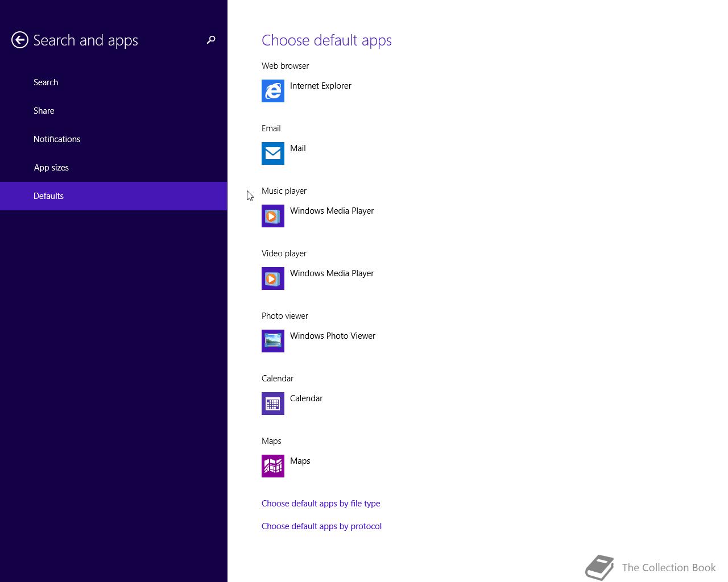Click the Maps app icon

(x=273, y=466)
